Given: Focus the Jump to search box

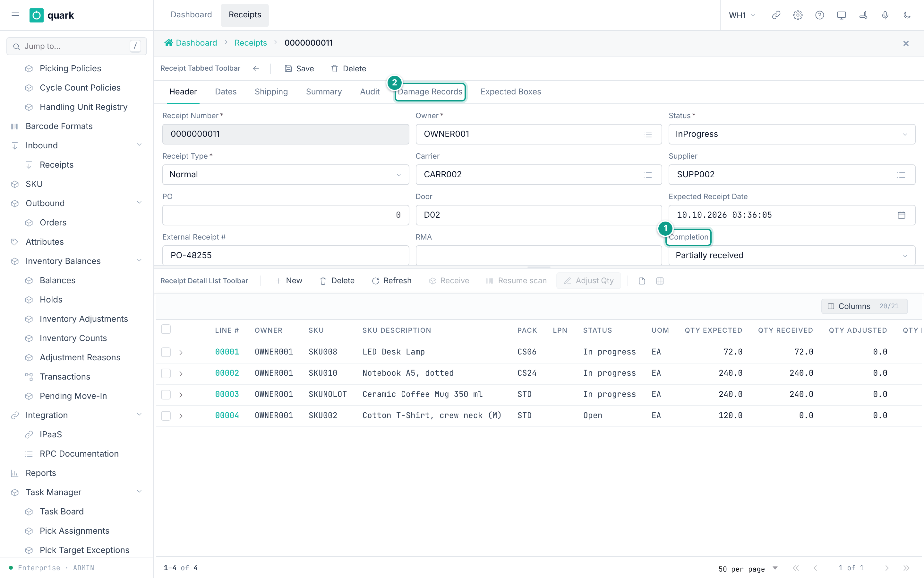Looking at the screenshot, I should pos(76,46).
